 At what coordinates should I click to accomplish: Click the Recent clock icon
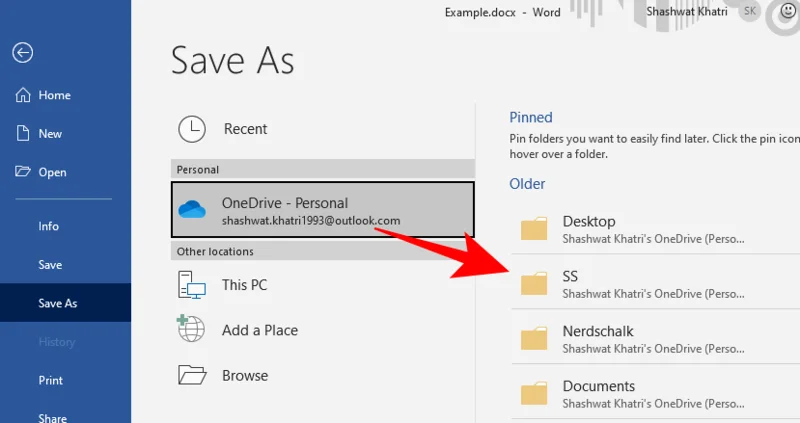192,129
